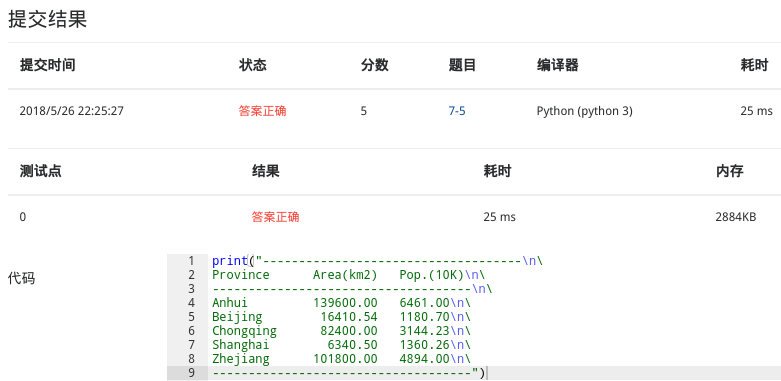Click the score value 5
Viewport: 781px width, 381px height.
(x=364, y=111)
